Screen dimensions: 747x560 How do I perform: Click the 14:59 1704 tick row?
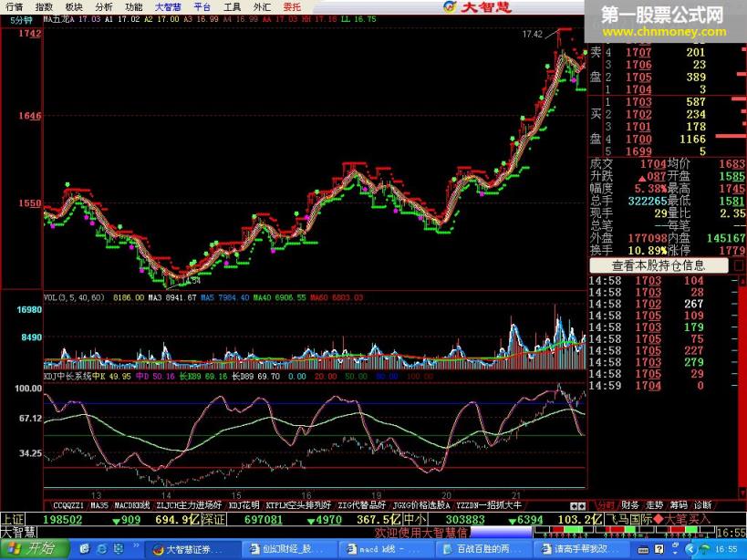[x=664, y=386]
